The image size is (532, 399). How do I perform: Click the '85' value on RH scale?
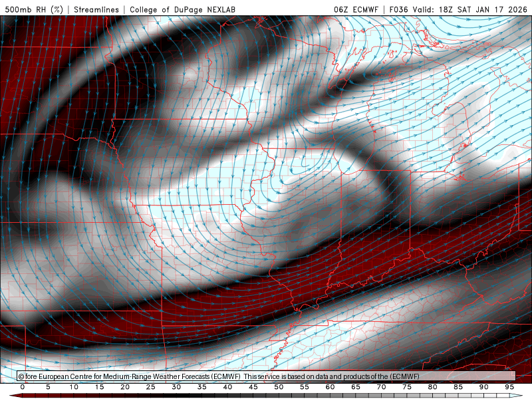pyautogui.click(x=458, y=387)
